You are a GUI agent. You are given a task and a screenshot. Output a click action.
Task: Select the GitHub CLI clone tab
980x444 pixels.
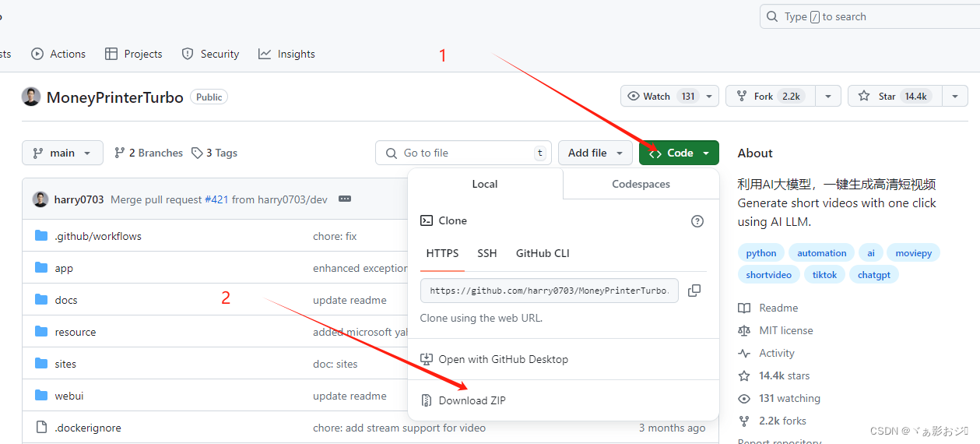tap(543, 253)
